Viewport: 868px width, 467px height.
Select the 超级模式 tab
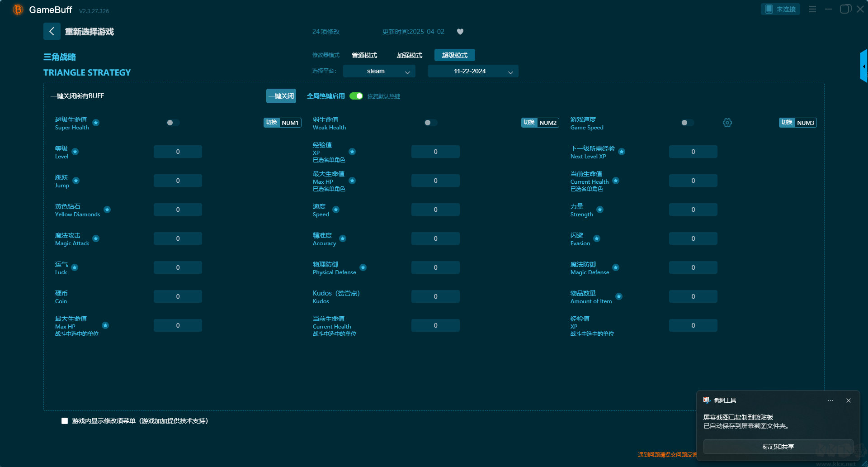point(455,55)
